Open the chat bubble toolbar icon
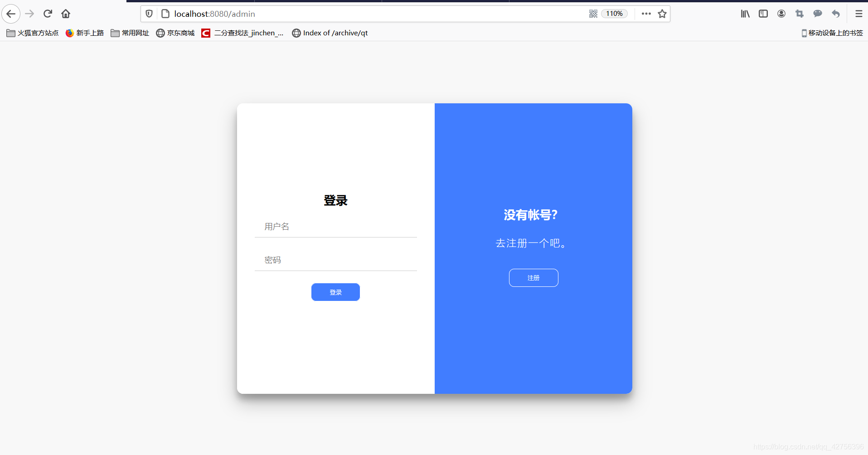This screenshot has width=868, height=455. 818,14
